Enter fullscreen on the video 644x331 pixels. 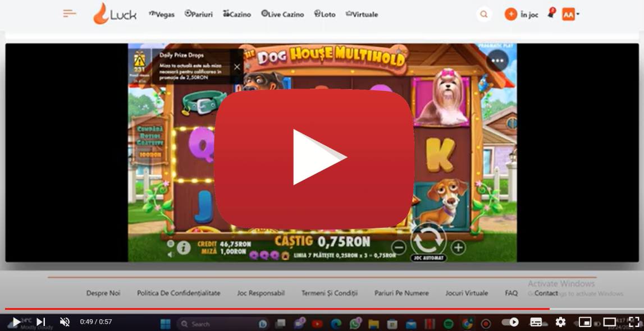634,322
